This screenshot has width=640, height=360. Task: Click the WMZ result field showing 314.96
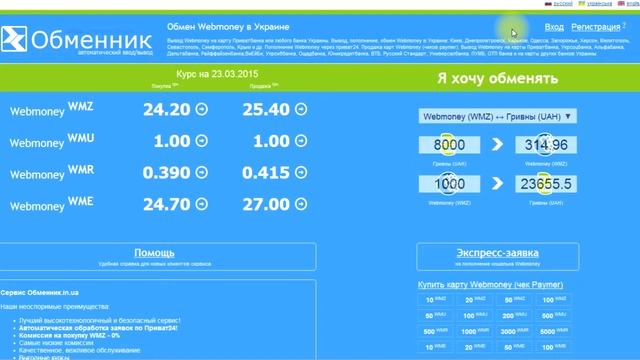546,145
